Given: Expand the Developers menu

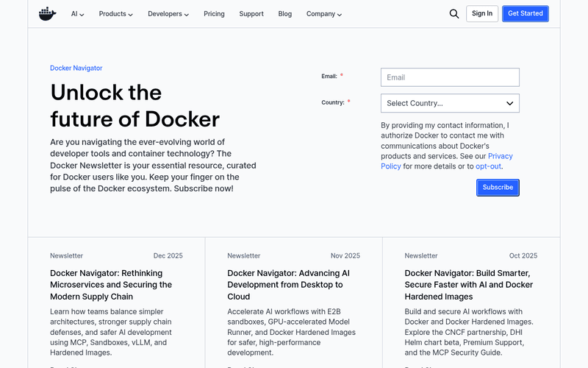Looking at the screenshot, I should [x=168, y=14].
